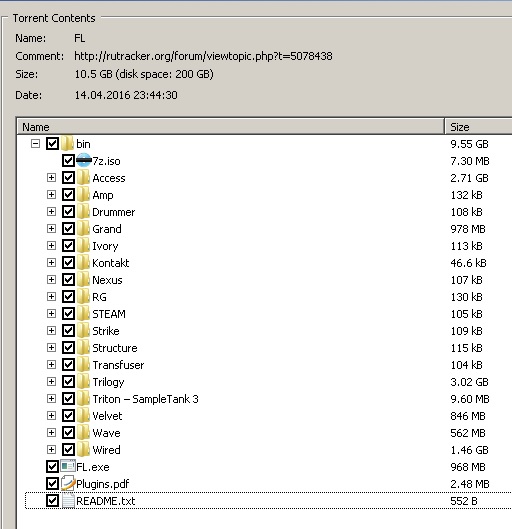Screen dimensions: 512x529
Task: Expand the Grand folder node
Action: [51, 228]
